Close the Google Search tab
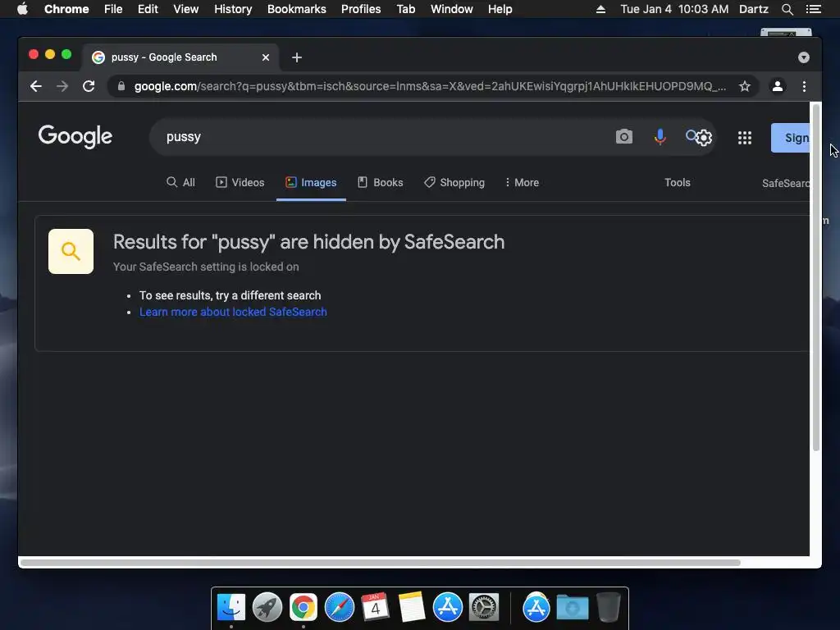 pos(266,57)
